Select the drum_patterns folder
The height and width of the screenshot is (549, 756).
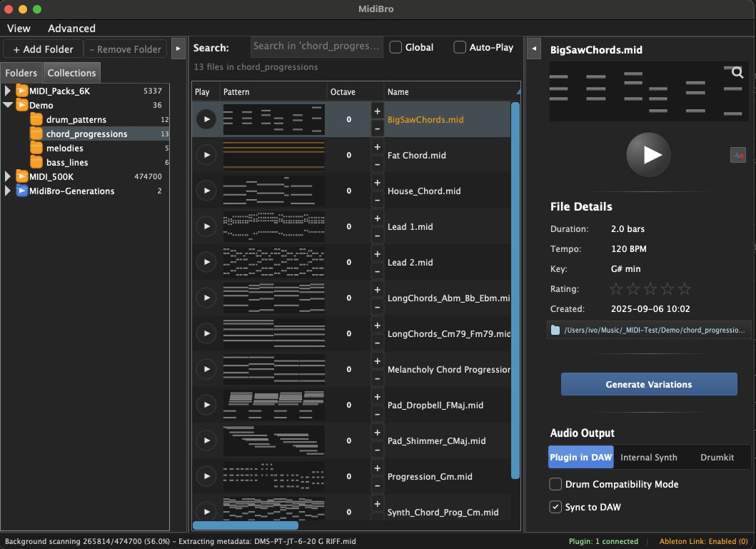pos(76,119)
